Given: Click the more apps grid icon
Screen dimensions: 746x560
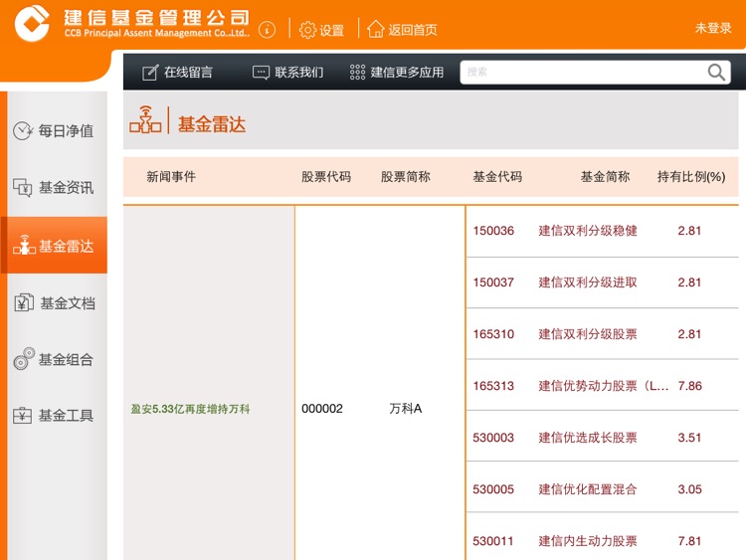Looking at the screenshot, I should click(357, 73).
